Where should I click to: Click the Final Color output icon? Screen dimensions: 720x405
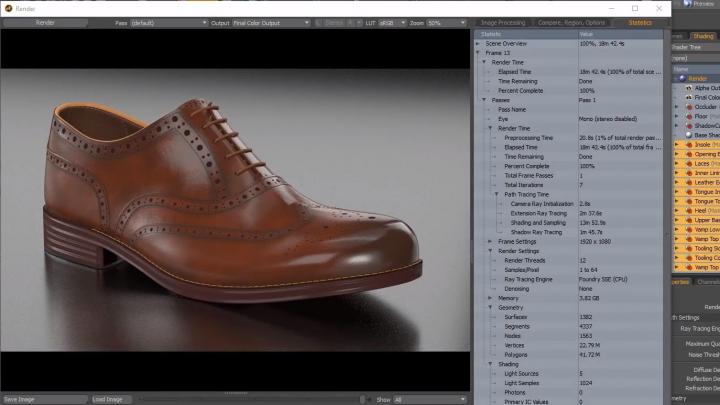[689, 97]
